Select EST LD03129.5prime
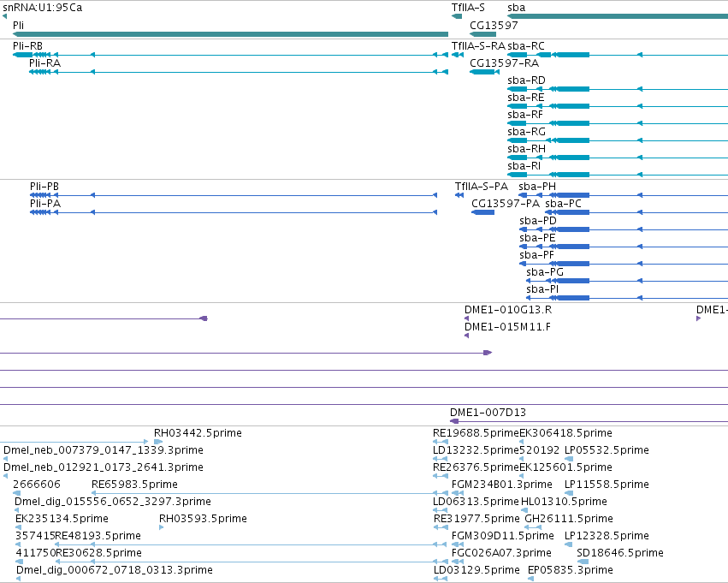This screenshot has height=583, width=728. click(441, 579)
